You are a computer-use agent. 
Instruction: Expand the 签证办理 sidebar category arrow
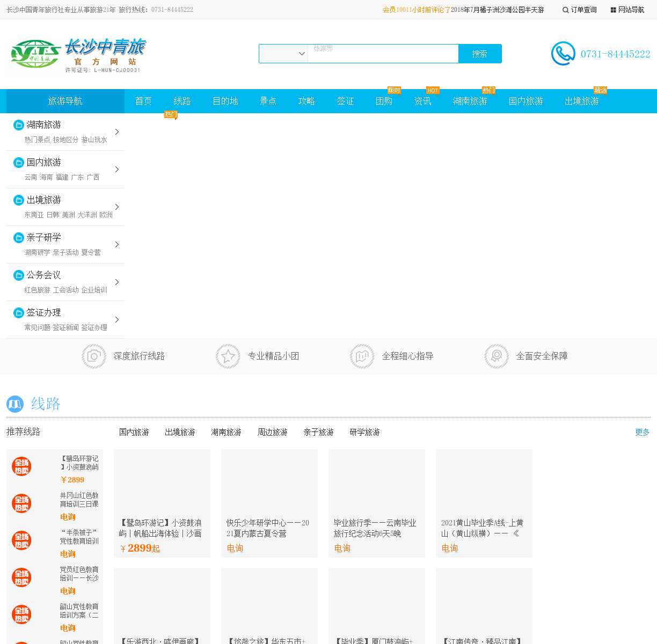click(x=117, y=320)
